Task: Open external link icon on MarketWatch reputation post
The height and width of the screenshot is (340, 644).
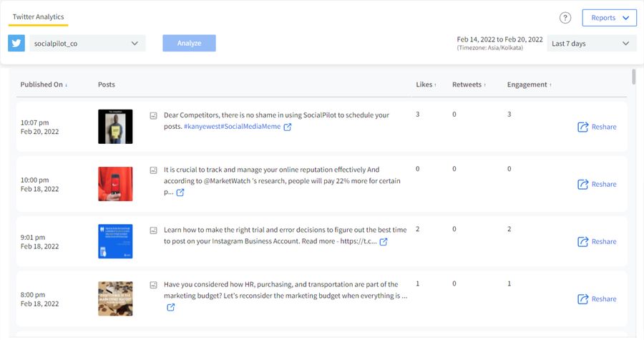Action: pos(180,193)
